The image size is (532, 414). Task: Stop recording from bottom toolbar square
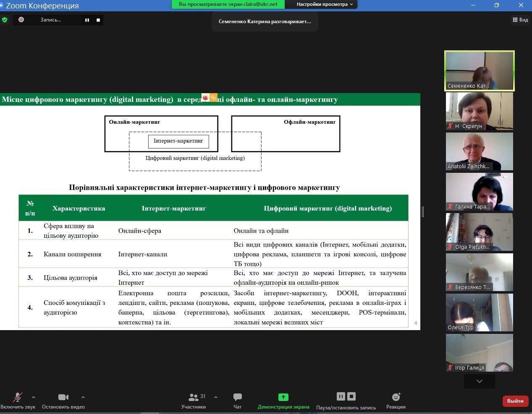(352, 396)
